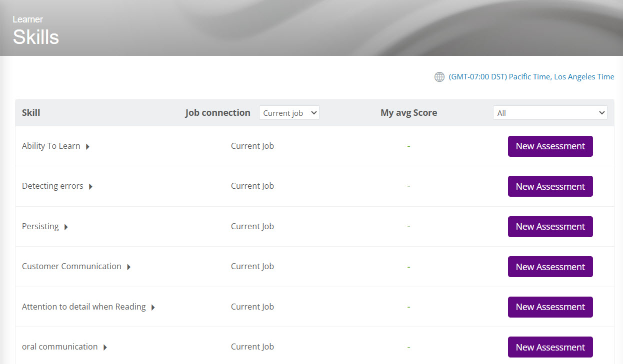
Task: Start New Assessment for Detecting errors
Action: (x=550, y=186)
